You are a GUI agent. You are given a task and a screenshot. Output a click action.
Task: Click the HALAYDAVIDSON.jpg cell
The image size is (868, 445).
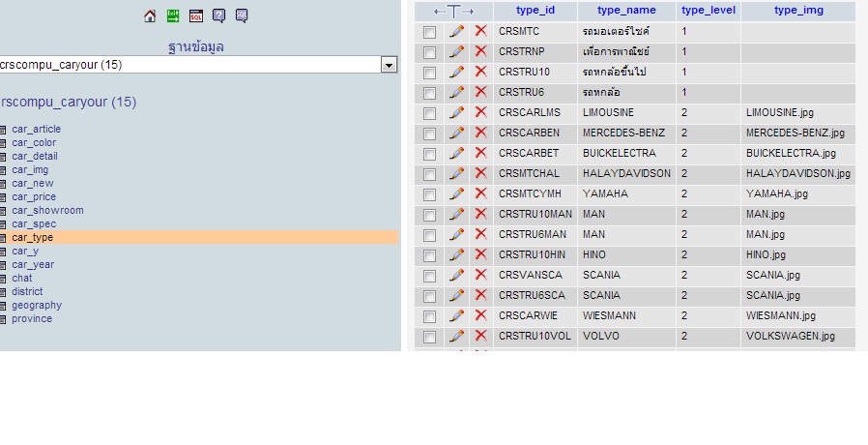coord(798,174)
